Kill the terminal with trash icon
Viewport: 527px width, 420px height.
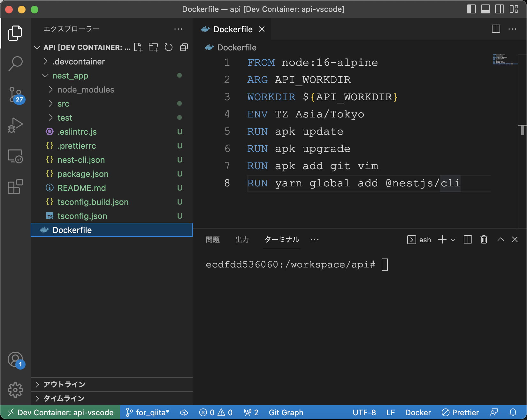(x=484, y=239)
